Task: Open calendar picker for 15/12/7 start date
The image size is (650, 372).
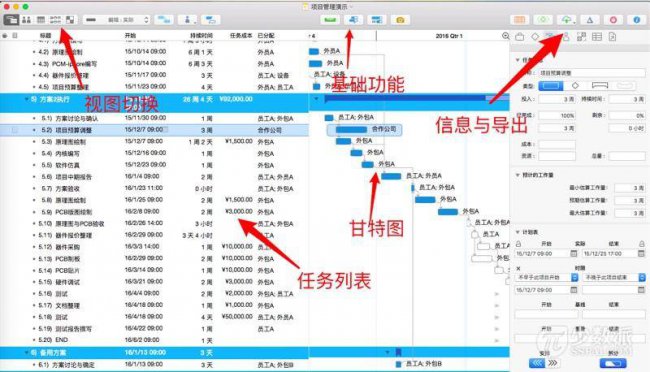Action: tap(574, 253)
